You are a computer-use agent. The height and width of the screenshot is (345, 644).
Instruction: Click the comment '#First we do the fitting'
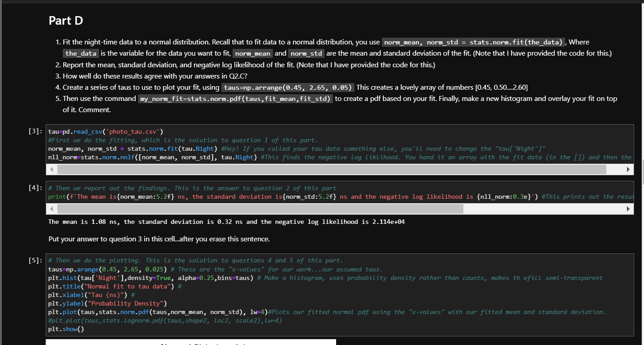183,140
